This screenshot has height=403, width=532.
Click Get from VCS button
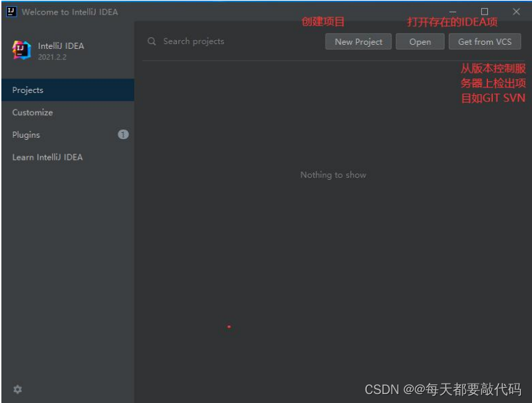click(x=485, y=42)
